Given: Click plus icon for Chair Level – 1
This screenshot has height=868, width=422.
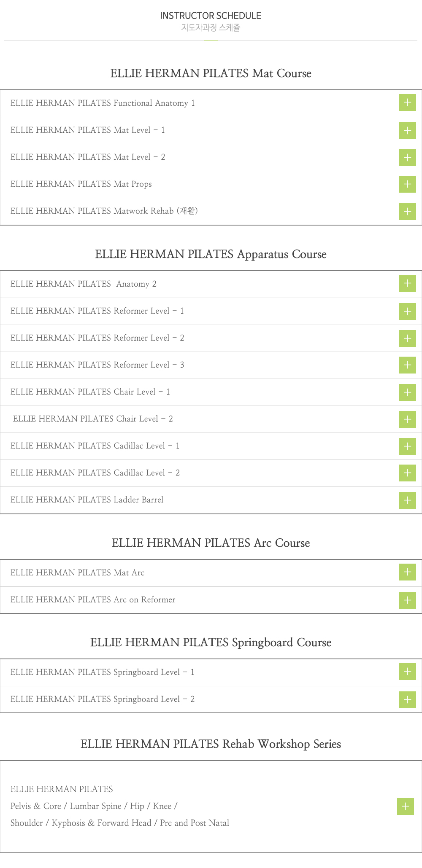Looking at the screenshot, I should click(x=407, y=392).
